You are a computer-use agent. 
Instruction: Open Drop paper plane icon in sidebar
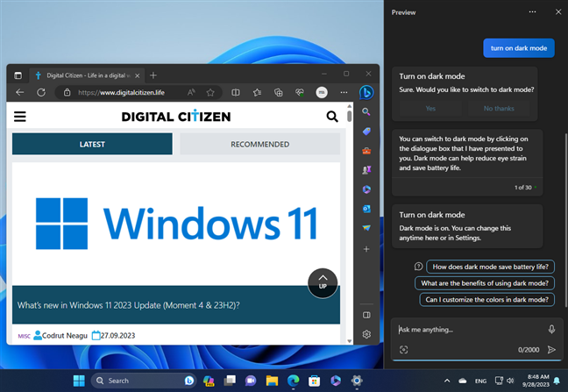point(366,228)
